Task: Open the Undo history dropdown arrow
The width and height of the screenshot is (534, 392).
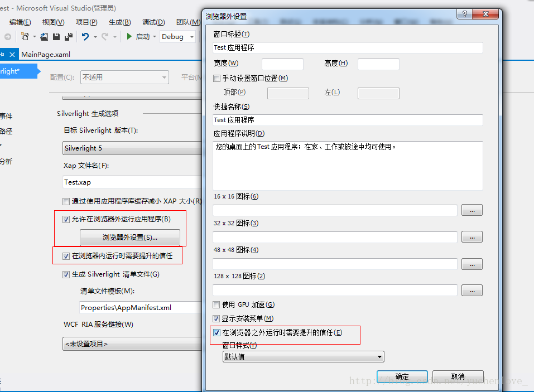Action: 95,37
